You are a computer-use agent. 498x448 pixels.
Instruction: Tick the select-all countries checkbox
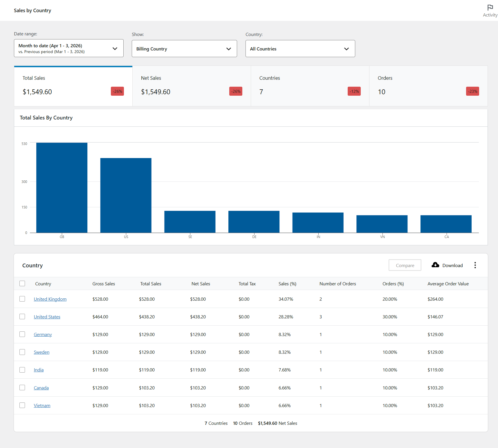click(x=22, y=284)
